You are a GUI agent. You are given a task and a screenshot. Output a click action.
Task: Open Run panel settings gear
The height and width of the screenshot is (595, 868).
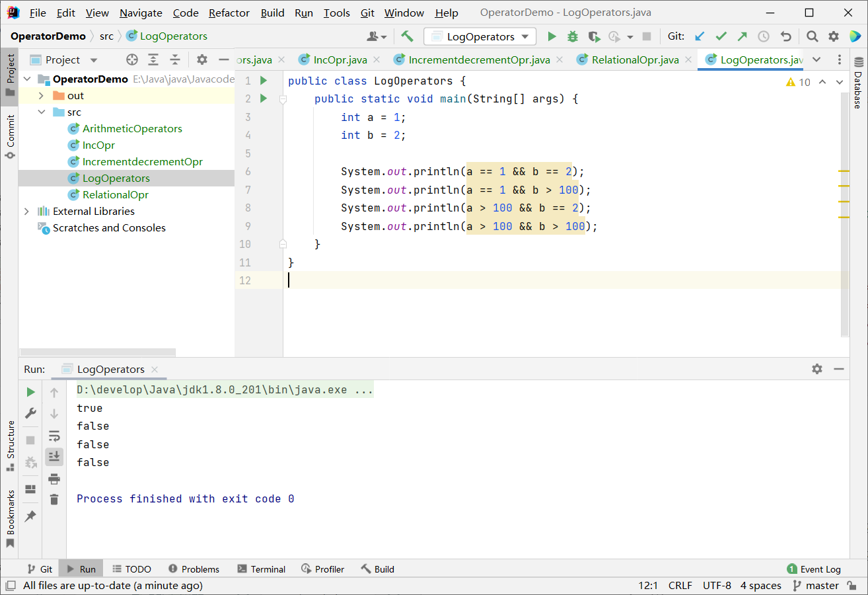coord(817,369)
